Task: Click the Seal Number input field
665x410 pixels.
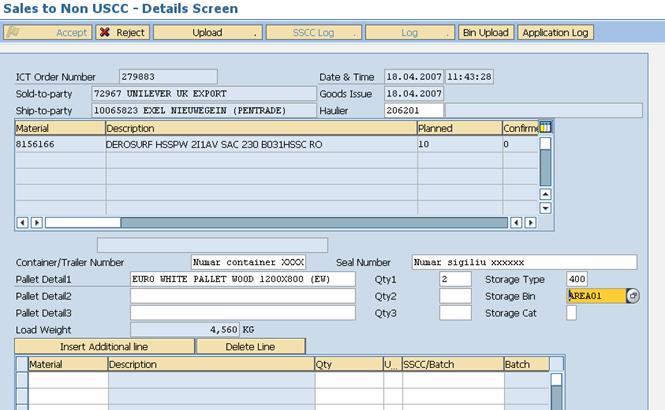Action: [x=523, y=262]
